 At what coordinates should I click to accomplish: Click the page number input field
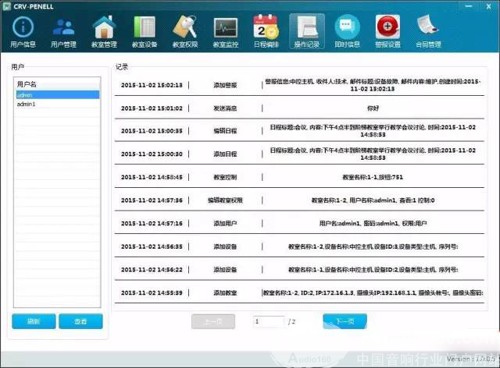[269, 321]
